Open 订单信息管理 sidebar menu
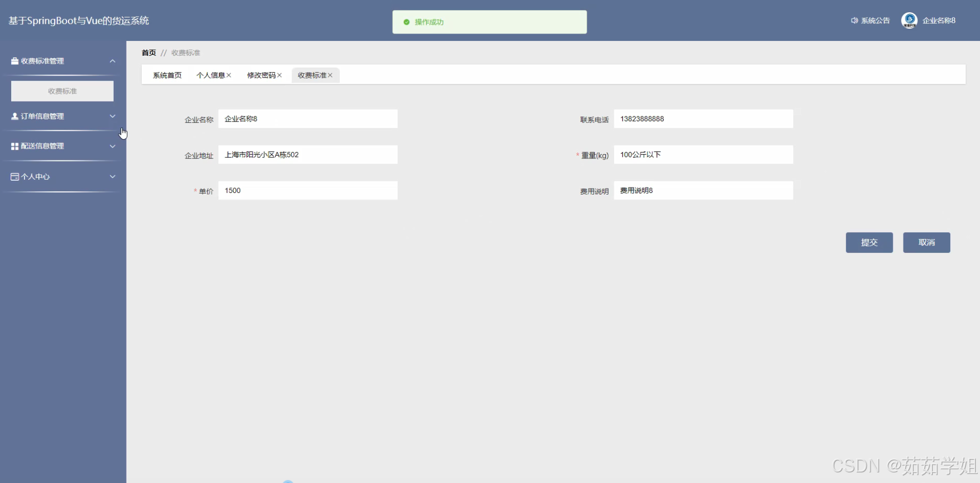Image resolution: width=980 pixels, height=483 pixels. point(63,116)
